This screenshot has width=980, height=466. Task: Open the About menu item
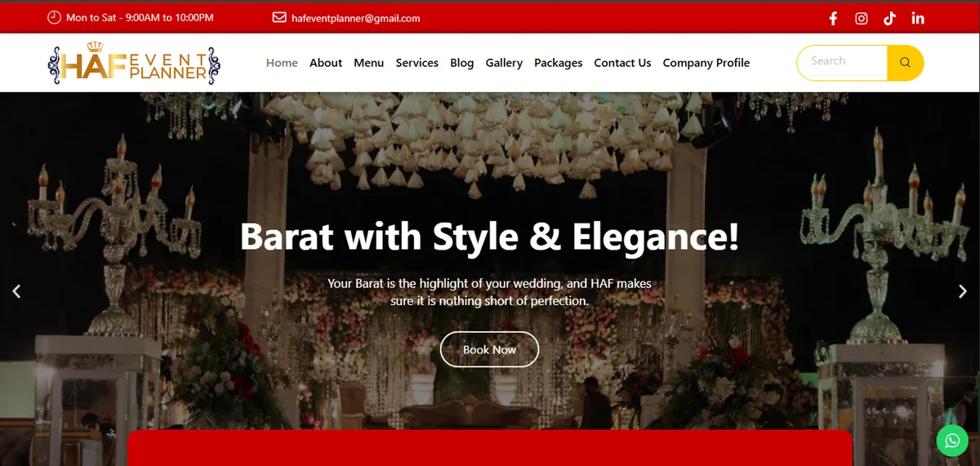[326, 63]
